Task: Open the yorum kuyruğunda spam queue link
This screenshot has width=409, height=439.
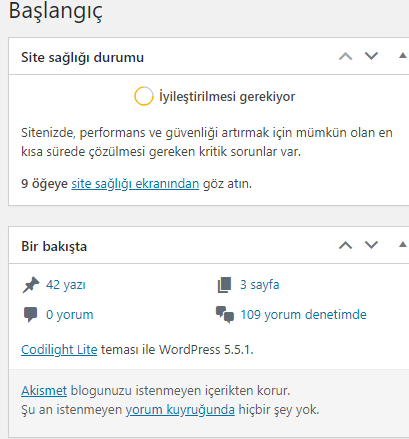Action: pyautogui.click(x=180, y=409)
